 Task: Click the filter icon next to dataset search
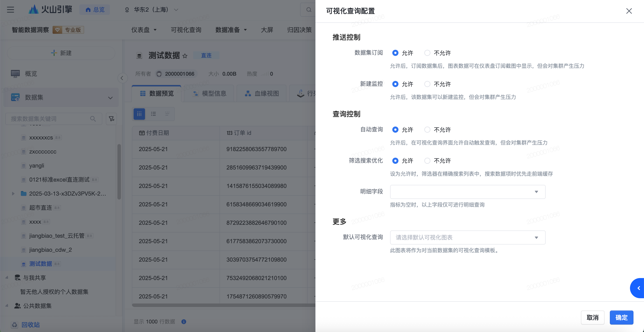pyautogui.click(x=111, y=119)
